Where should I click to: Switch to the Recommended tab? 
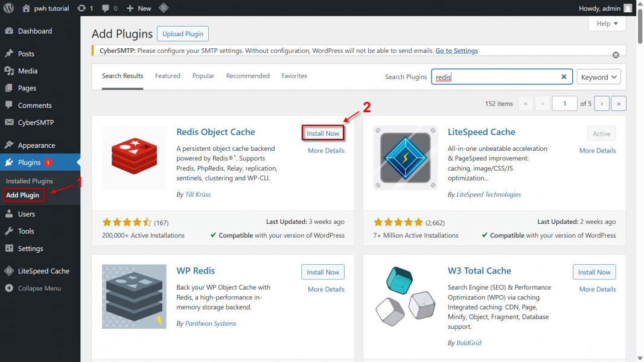247,76
